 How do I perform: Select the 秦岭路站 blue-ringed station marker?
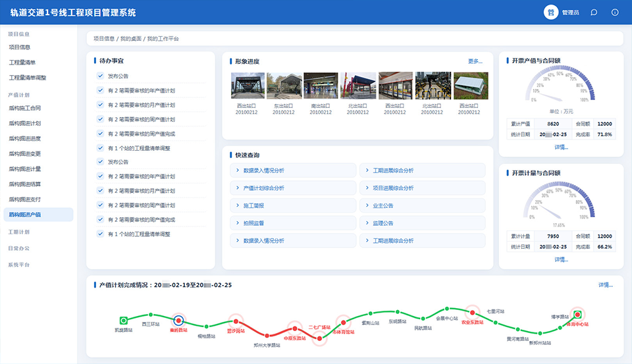178,321
